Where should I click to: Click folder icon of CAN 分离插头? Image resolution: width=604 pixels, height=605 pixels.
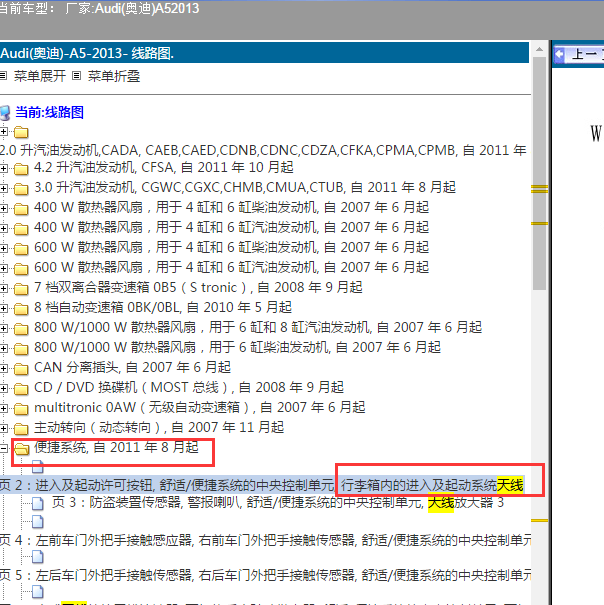coord(21,369)
